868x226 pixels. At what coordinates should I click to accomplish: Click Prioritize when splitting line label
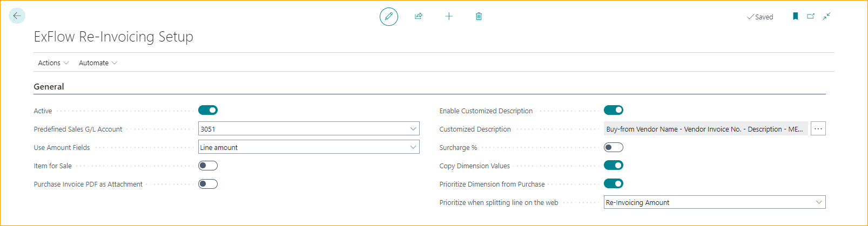499,202
